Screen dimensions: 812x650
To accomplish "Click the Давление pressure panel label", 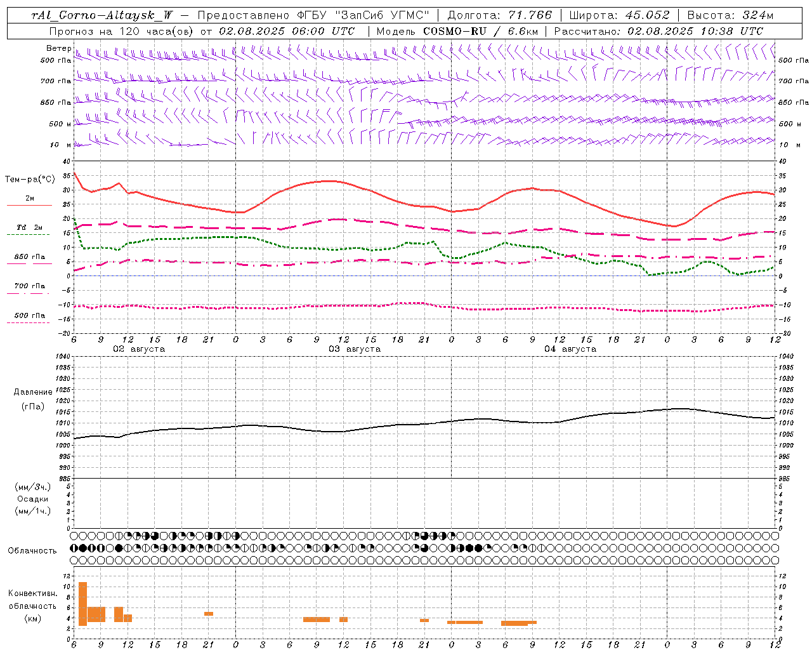I will (33, 392).
